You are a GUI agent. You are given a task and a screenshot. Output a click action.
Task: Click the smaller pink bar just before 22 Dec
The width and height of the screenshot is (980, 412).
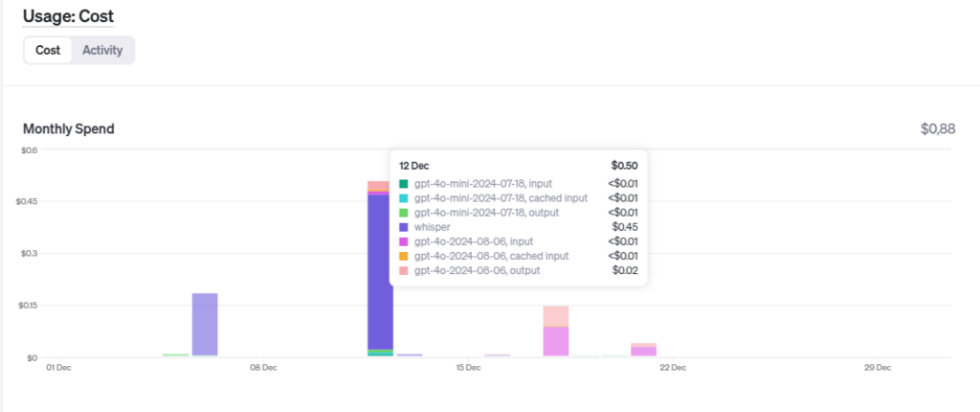(x=644, y=350)
